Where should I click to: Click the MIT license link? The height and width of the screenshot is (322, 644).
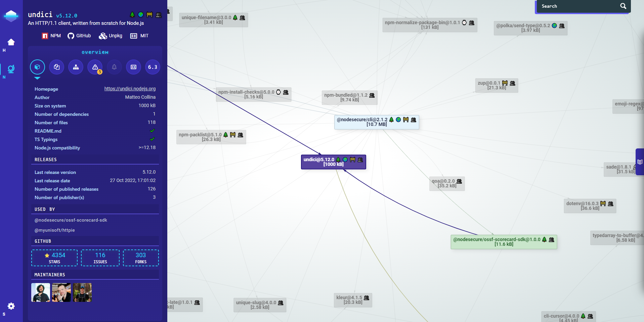point(139,36)
